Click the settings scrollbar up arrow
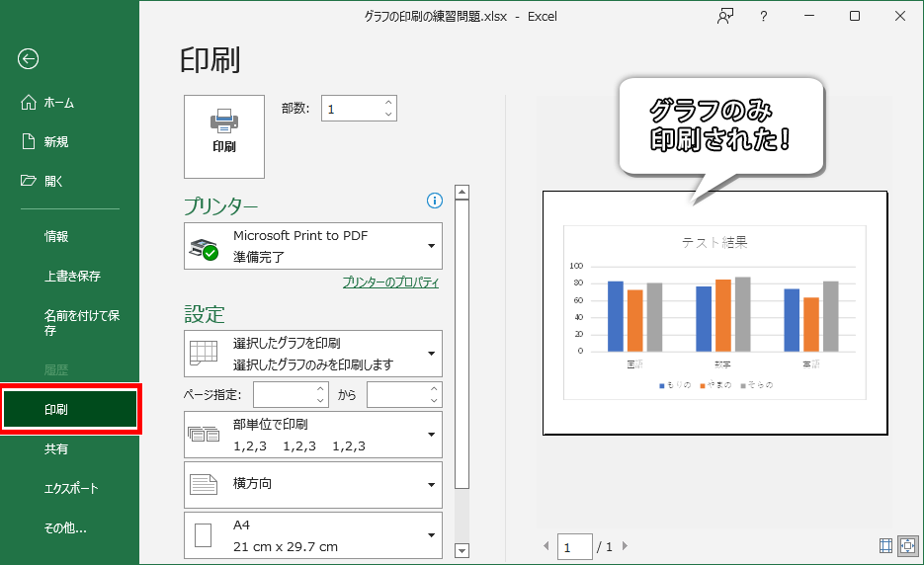Image resolution: width=924 pixels, height=565 pixels. (x=462, y=192)
